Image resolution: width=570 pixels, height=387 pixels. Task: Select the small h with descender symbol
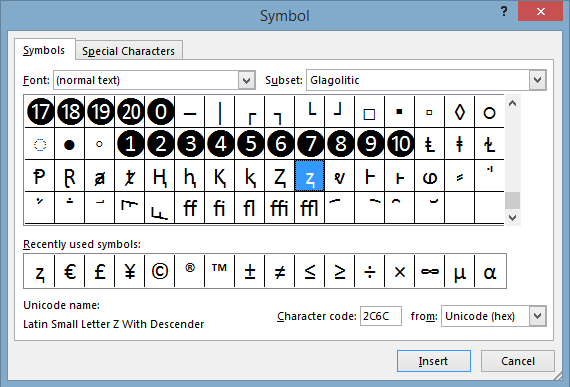click(190, 176)
